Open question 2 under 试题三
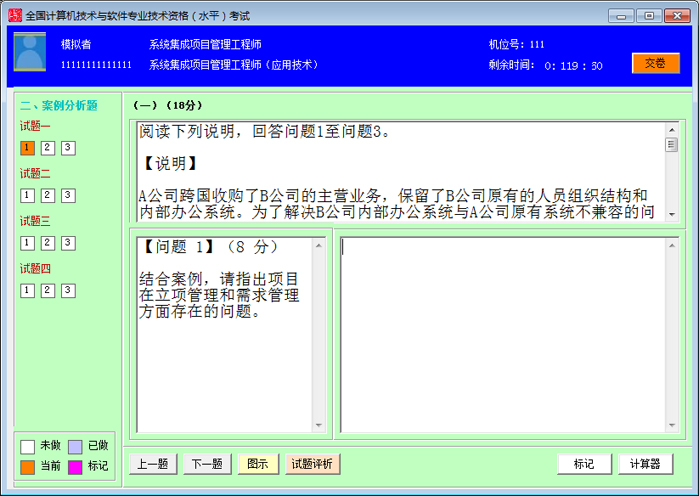 [48, 243]
